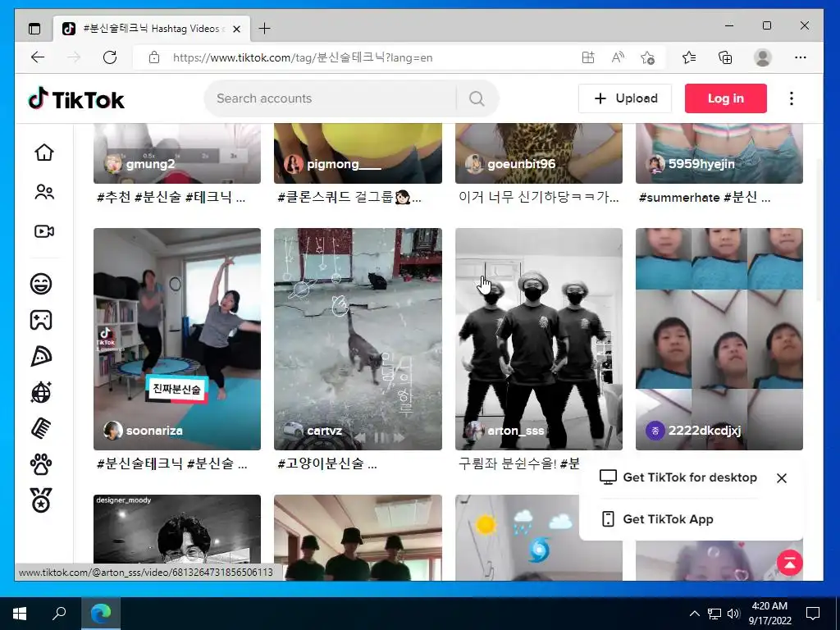Open the pigmong video thumbnail
This screenshot has width=840, height=630.
[358, 153]
